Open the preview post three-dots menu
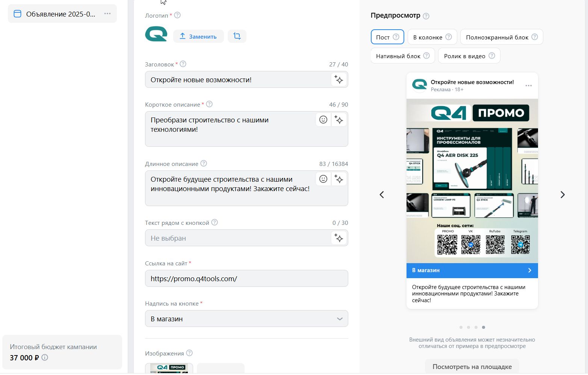588x375 pixels. click(x=529, y=86)
